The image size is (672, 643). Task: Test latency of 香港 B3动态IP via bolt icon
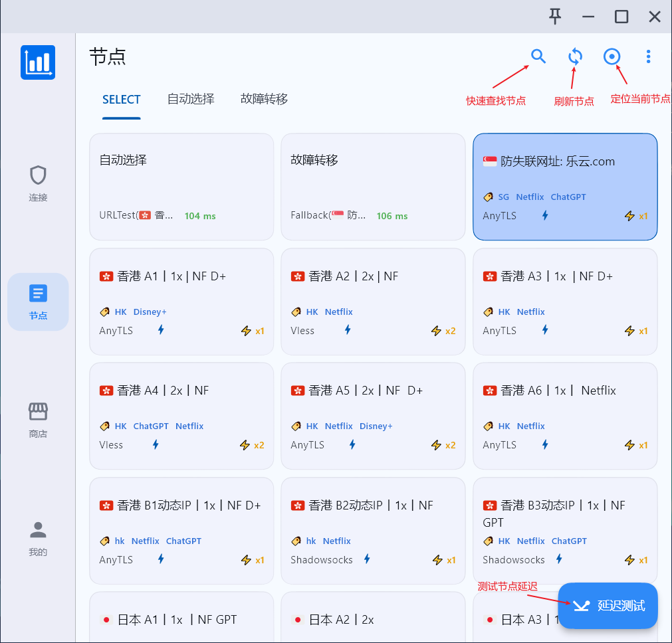pyautogui.click(x=559, y=559)
